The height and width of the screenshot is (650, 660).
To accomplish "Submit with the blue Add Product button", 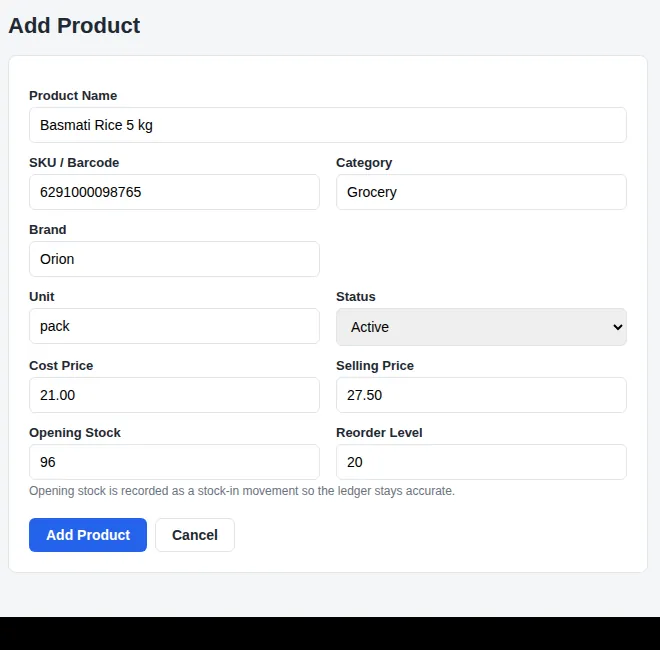I will coord(88,535).
